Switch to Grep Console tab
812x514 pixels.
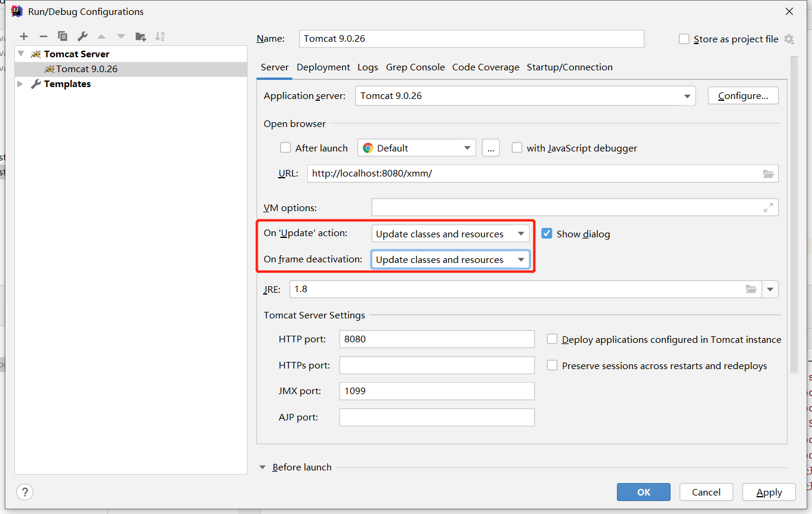(x=415, y=67)
